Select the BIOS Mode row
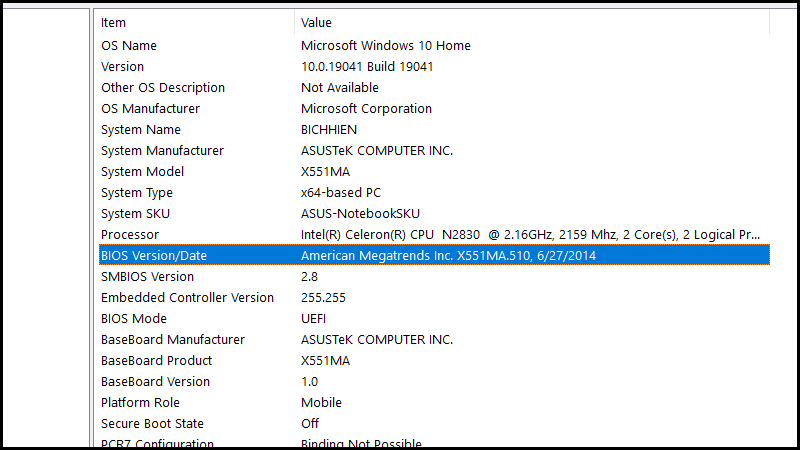This screenshot has width=800, height=450. [134, 318]
